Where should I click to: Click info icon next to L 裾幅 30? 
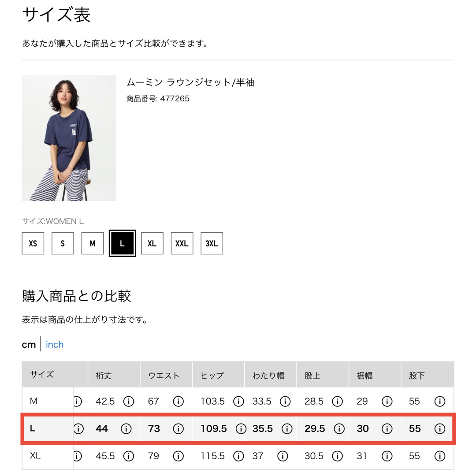[387, 429]
